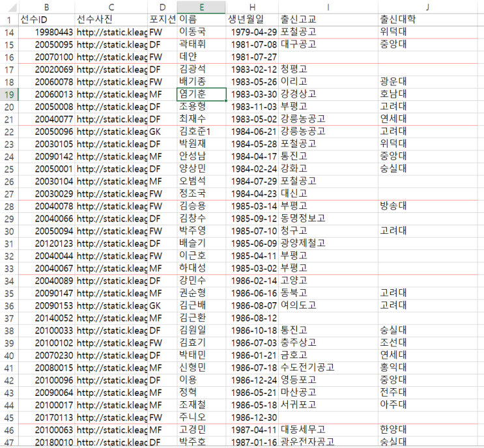Click header cell 출신고교
Image resolution: width=484 pixels, height=448 pixels.
point(328,20)
